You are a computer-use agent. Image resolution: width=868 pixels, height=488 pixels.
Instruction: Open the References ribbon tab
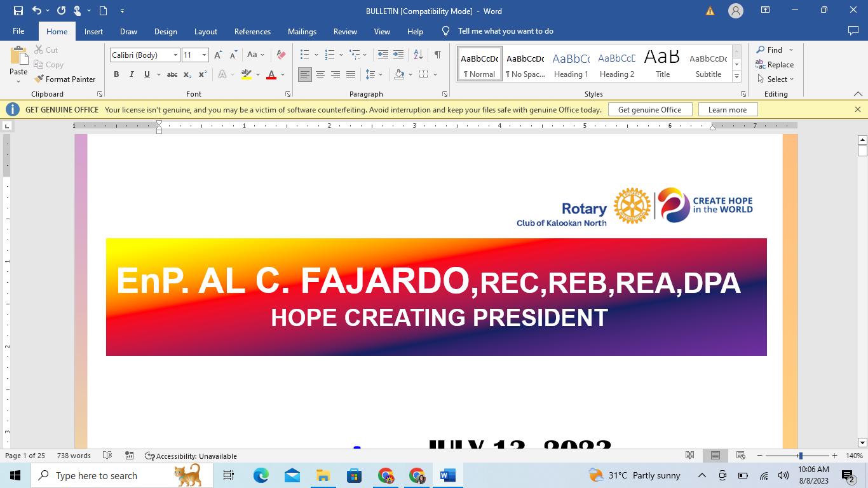coord(252,31)
